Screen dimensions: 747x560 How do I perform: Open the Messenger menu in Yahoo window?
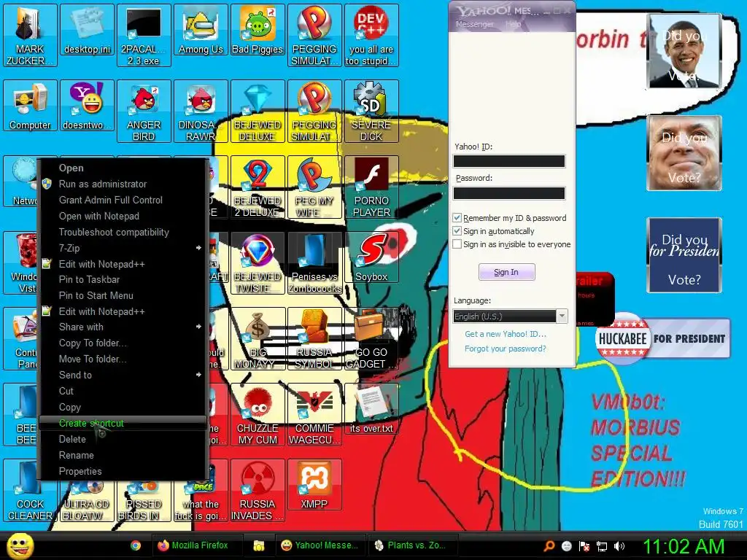point(474,24)
